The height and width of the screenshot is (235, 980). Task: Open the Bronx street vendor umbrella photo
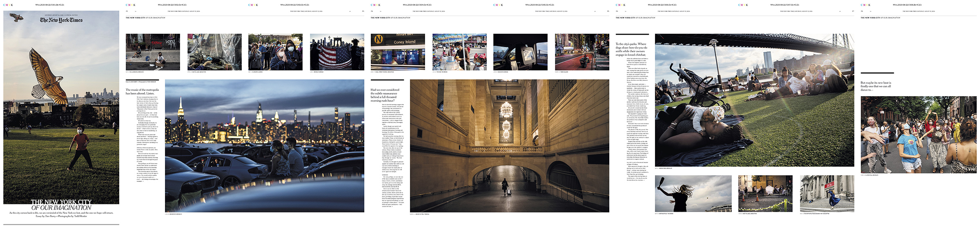click(459, 52)
